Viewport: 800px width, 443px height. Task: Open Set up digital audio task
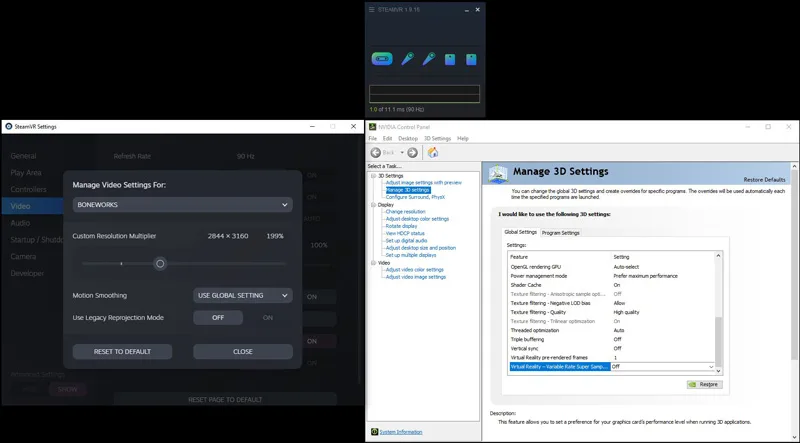407,240
